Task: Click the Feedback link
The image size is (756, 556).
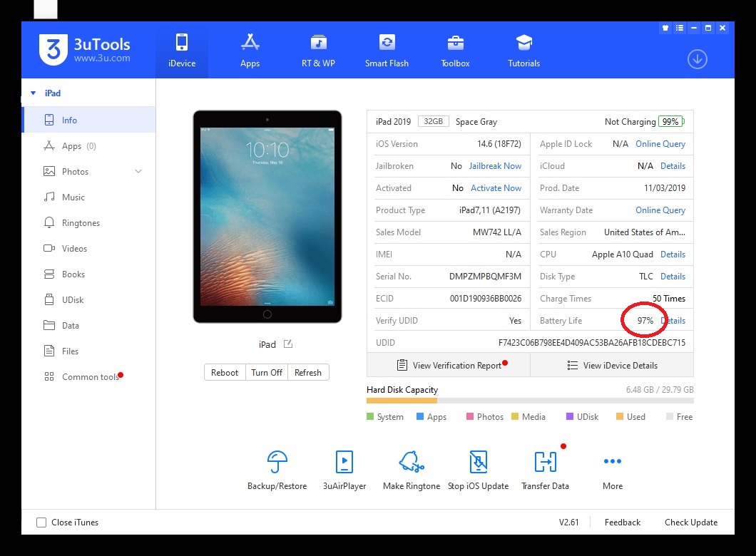Action: click(623, 522)
